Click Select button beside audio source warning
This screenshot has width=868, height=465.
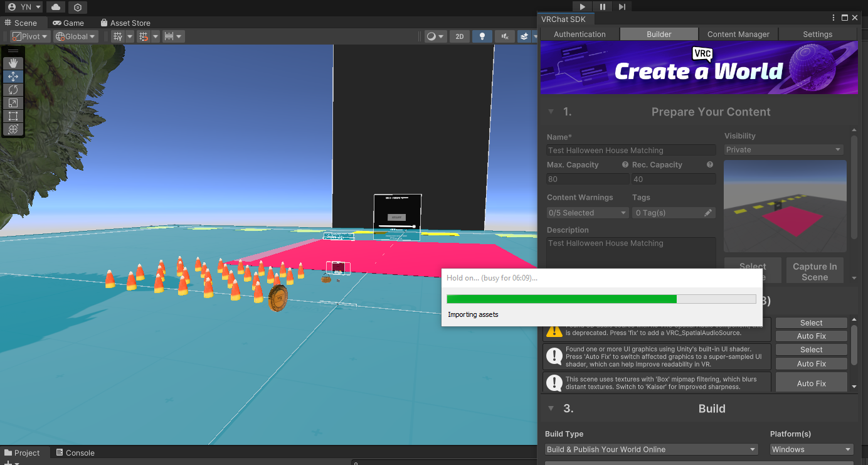pyautogui.click(x=811, y=323)
